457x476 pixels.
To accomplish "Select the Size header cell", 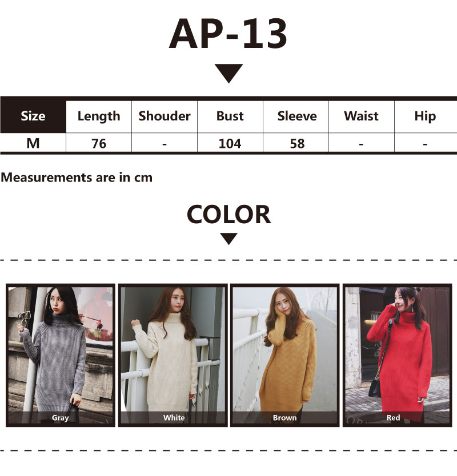I will 33,116.
